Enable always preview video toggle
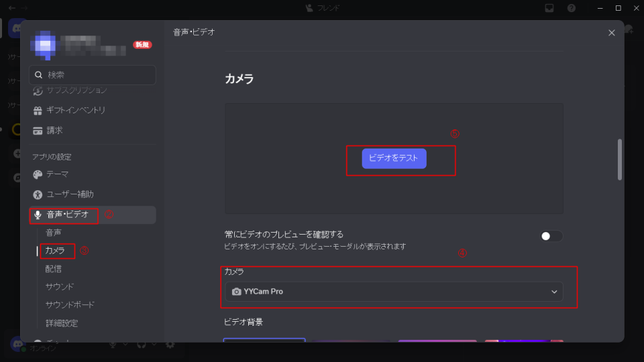 click(x=551, y=236)
